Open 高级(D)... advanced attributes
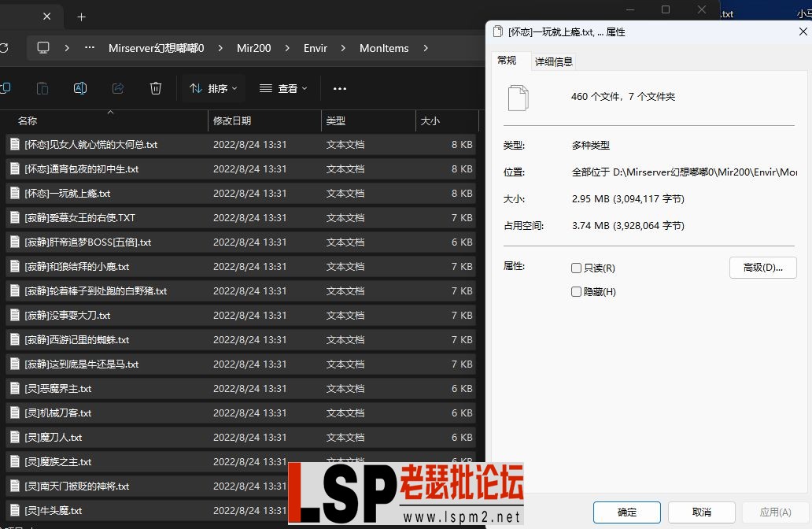 (762, 268)
